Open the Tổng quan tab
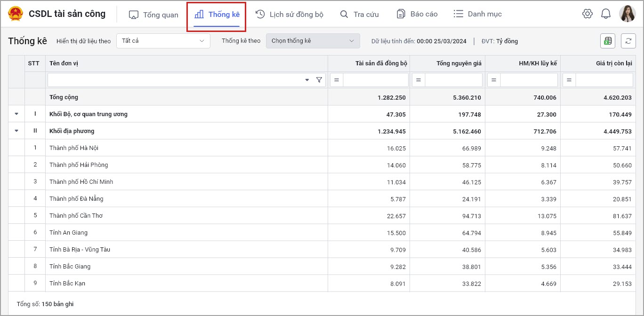 [x=153, y=15]
